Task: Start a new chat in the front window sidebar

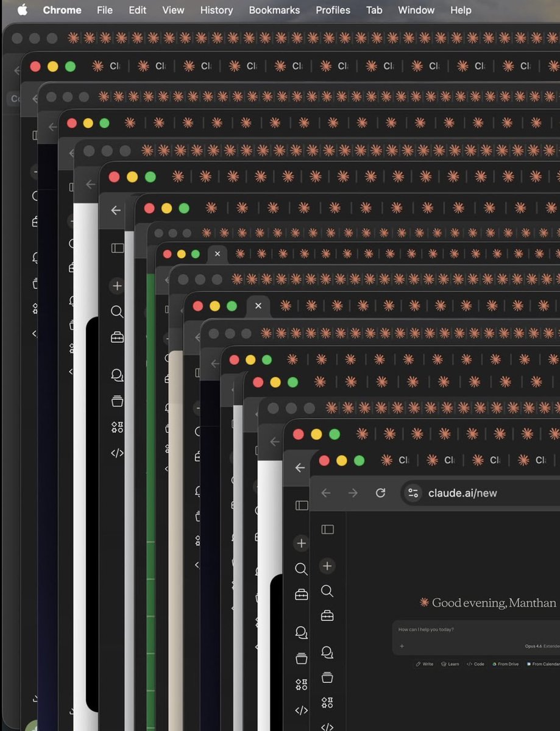Action: [327, 566]
